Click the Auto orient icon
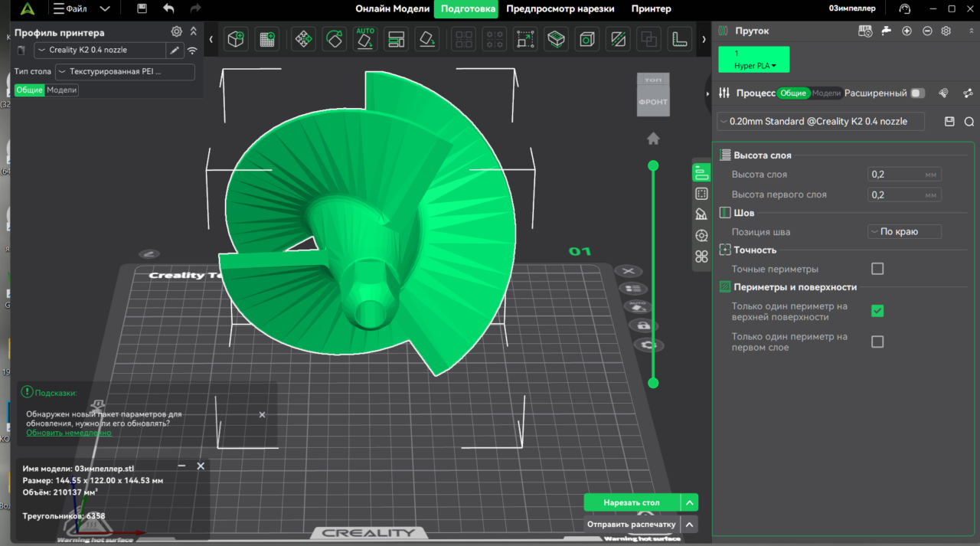The height and width of the screenshot is (546, 980). (365, 39)
